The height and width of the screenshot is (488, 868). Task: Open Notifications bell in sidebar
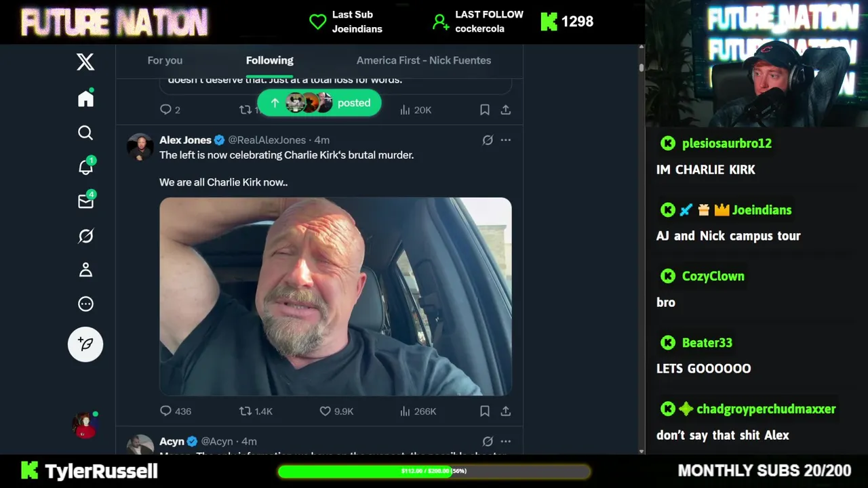click(x=86, y=167)
